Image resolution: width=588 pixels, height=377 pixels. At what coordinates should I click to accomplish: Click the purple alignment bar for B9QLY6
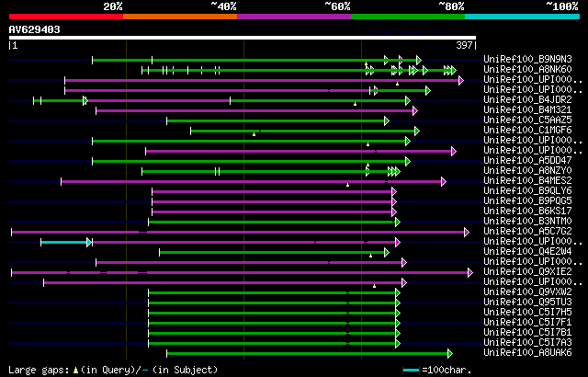point(272,191)
